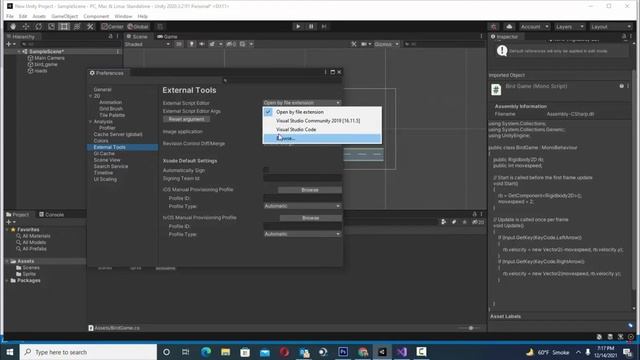
Task: Toggle Center pivot mode button
Action: point(113,27)
